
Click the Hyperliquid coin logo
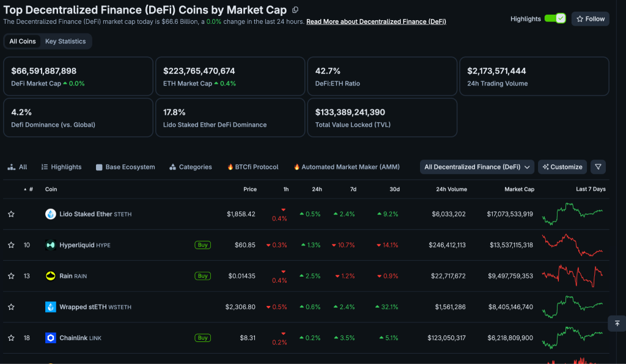coord(51,245)
